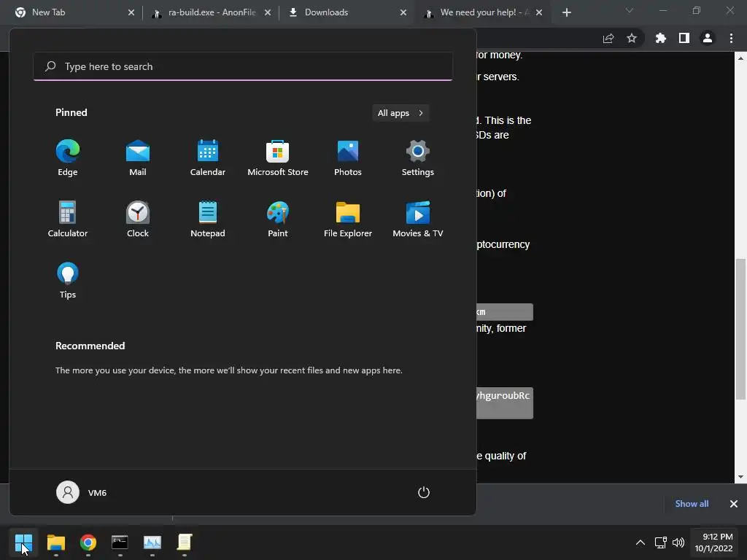
Task: Open VM6 user account menu
Action: point(82,492)
